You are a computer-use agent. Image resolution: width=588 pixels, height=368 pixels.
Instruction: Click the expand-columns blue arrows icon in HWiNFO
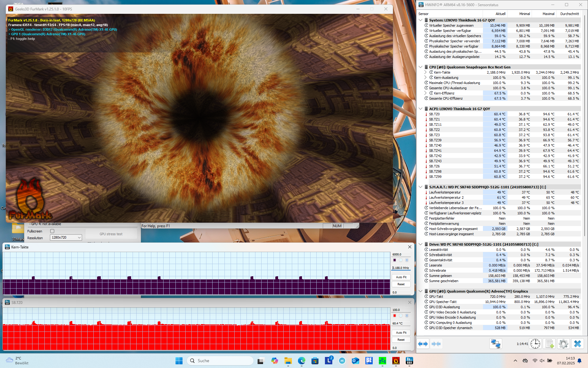(423, 344)
